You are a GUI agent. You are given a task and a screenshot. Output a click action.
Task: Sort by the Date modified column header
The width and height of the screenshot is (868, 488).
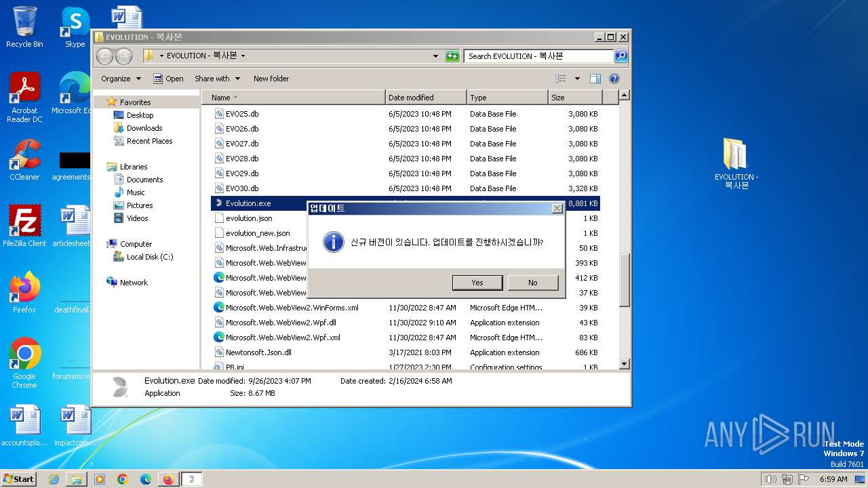click(x=426, y=98)
